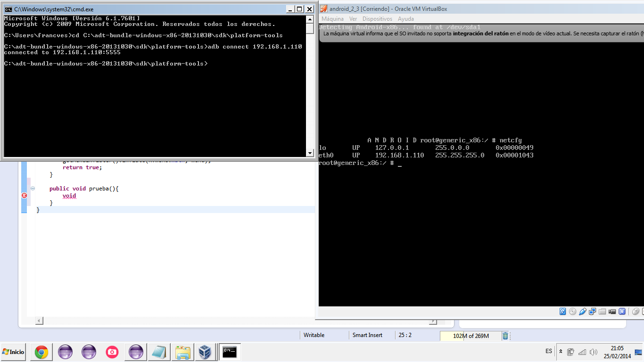Click the netcfg command in the VM
Viewport: 644px width, 362px height.
point(511,140)
